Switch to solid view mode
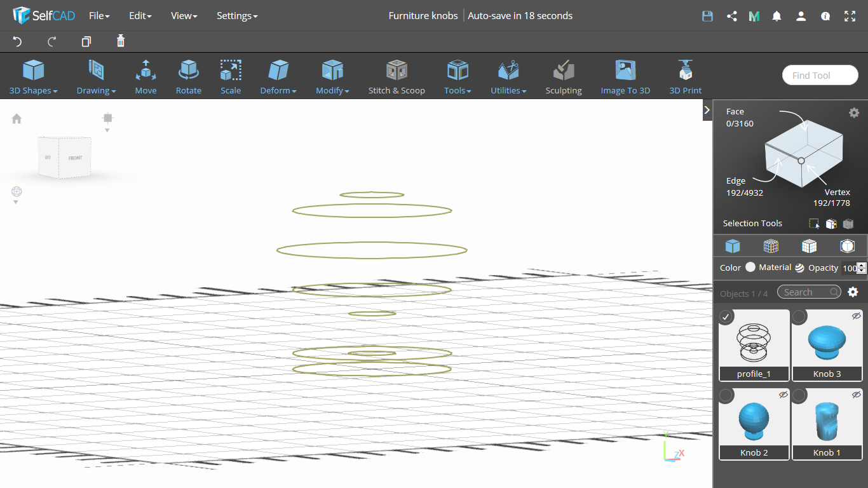The width and height of the screenshot is (868, 488). 733,246
